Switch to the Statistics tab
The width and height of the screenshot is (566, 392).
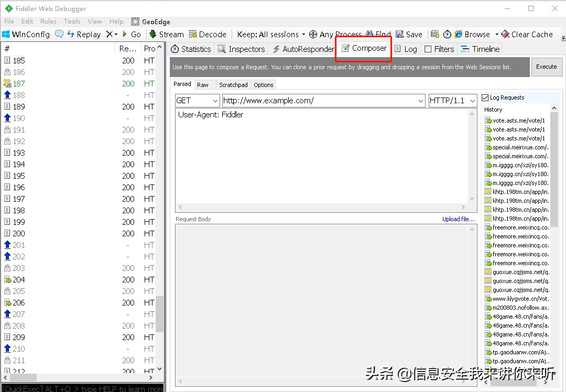(191, 49)
